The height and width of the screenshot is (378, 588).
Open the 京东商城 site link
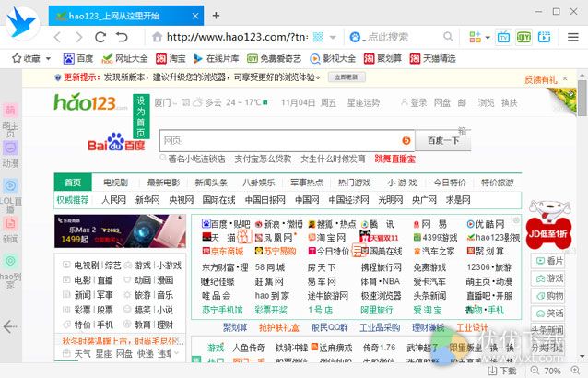pyautogui.click(x=223, y=252)
